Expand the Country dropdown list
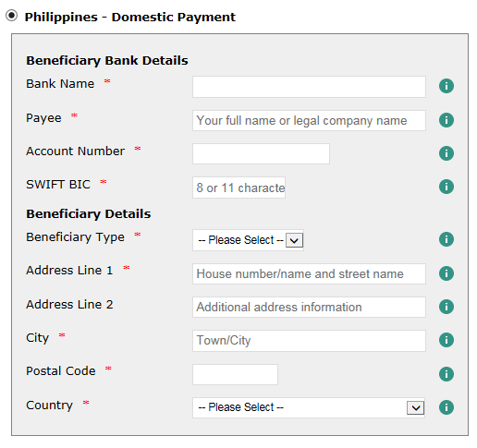477x448 pixels. point(309,407)
